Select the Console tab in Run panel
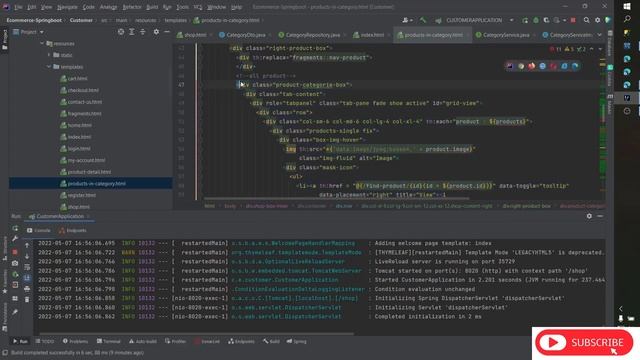This screenshot has height=360, width=640. [x=39, y=230]
